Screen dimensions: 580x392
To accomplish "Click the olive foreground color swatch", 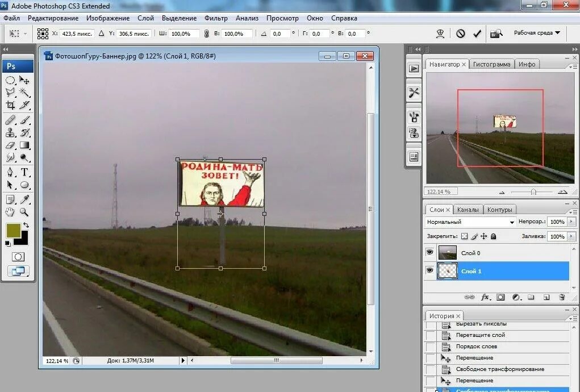I will [x=12, y=230].
